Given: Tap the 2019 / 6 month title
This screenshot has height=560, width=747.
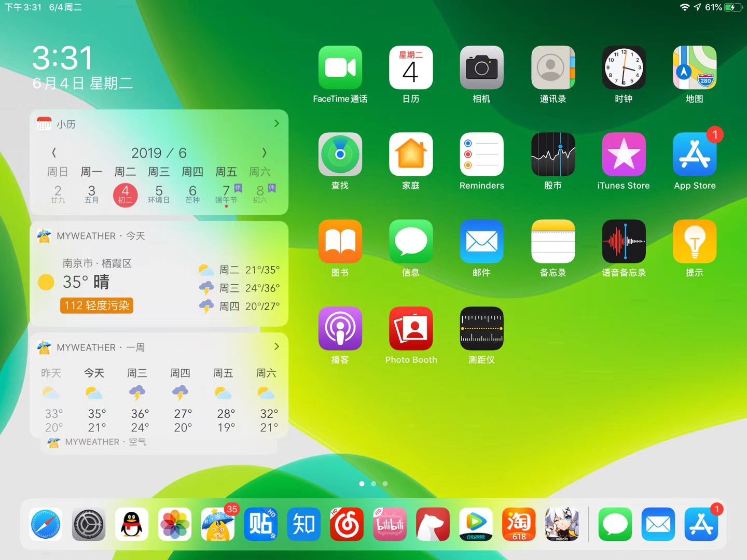Looking at the screenshot, I should pyautogui.click(x=159, y=153).
